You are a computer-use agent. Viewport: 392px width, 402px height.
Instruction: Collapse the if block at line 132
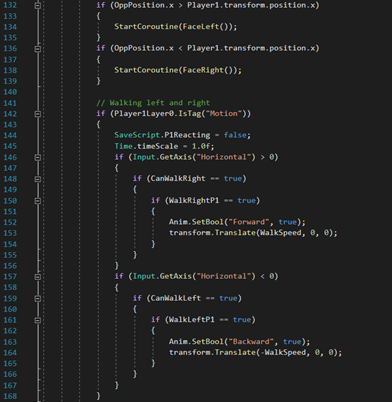(38, 6)
